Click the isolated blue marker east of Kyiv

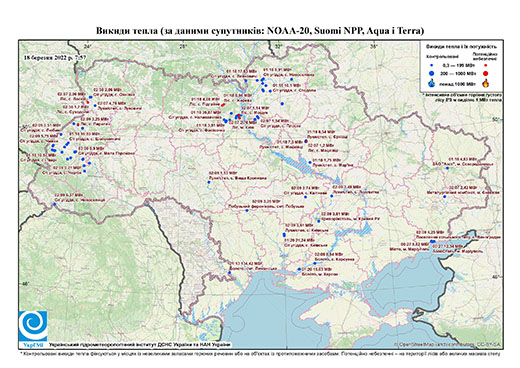[x=282, y=104]
